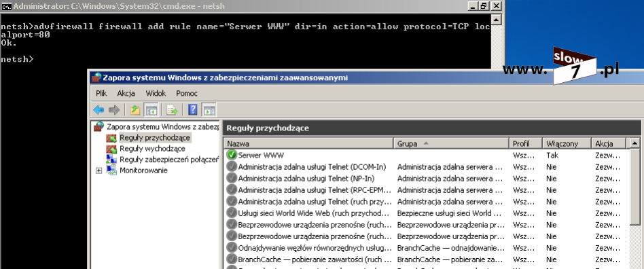Sort by the Włączony column header
Viewport: 644px width, 269px height.
point(567,144)
